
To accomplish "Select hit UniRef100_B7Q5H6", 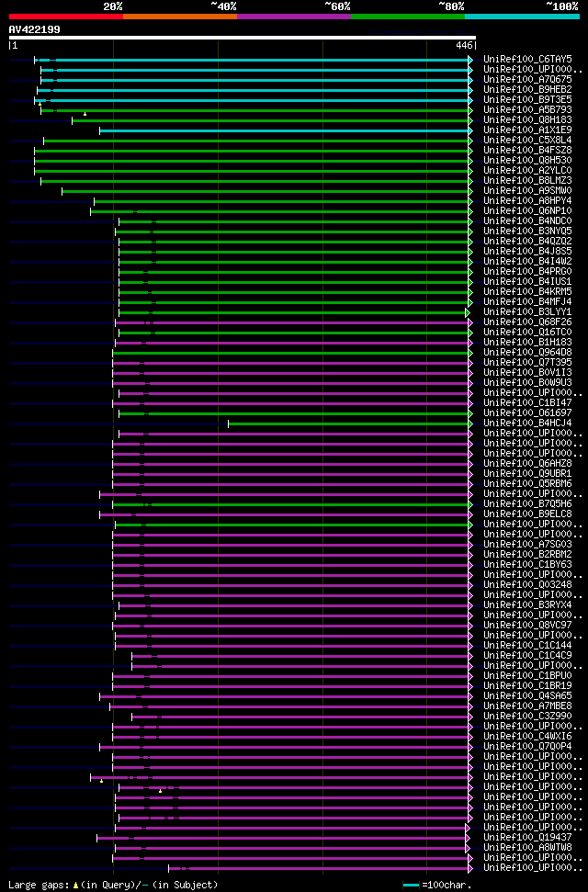I will 527,504.
